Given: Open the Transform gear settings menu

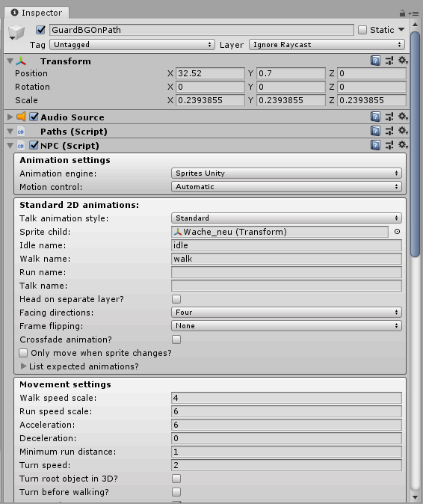Looking at the screenshot, I should 403,61.
